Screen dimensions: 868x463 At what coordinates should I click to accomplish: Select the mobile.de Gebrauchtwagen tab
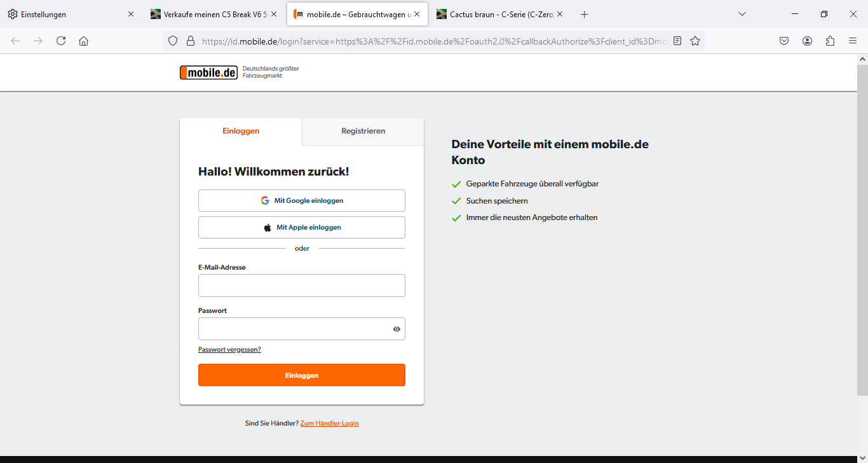coord(356,14)
